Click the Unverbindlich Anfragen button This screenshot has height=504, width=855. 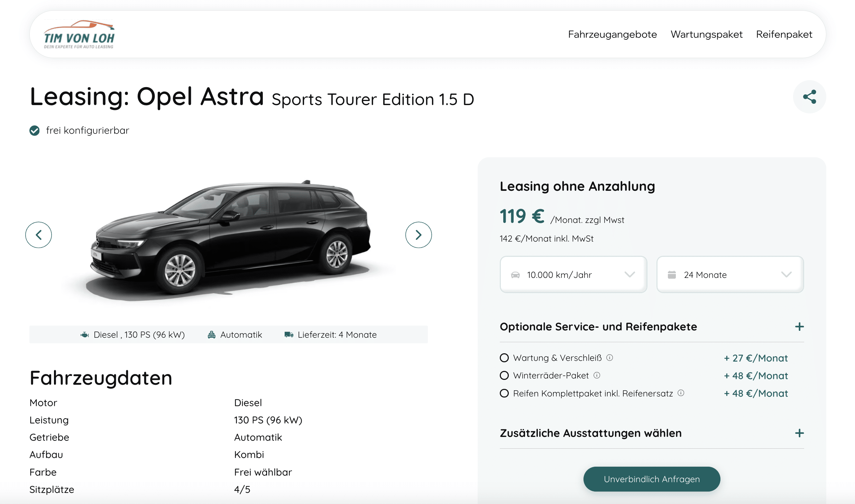click(652, 479)
